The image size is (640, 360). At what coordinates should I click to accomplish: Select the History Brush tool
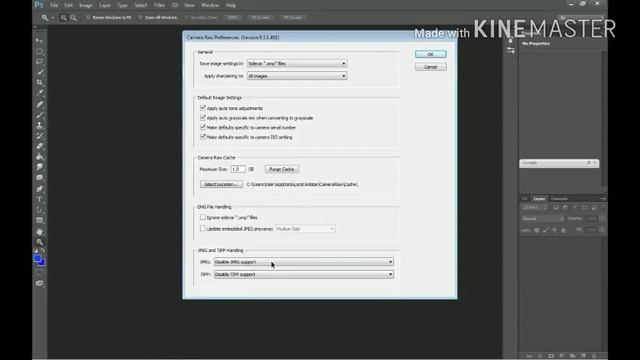(x=39, y=136)
